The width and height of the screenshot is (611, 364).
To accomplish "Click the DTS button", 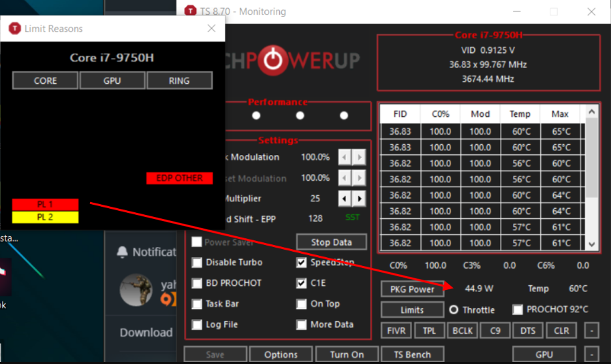I will click(x=528, y=331).
